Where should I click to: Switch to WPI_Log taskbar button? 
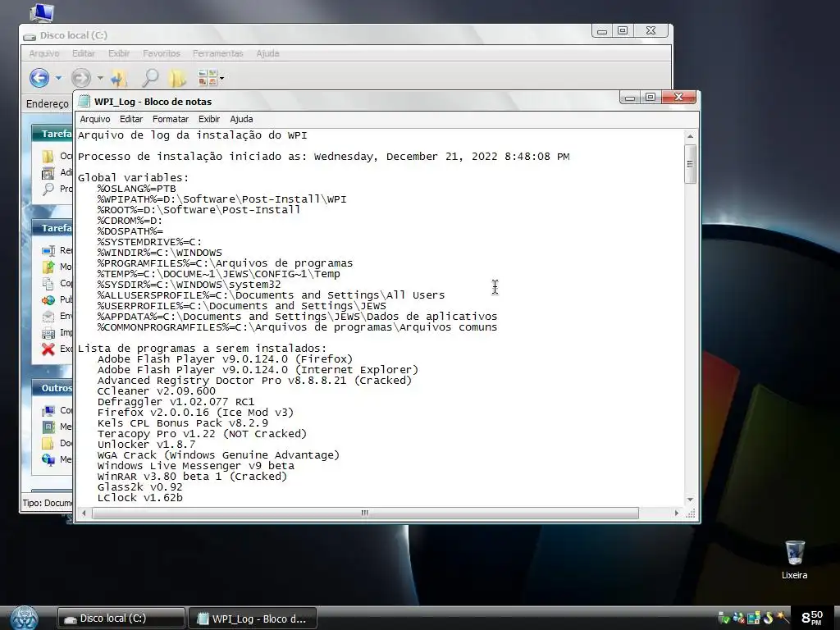(253, 619)
